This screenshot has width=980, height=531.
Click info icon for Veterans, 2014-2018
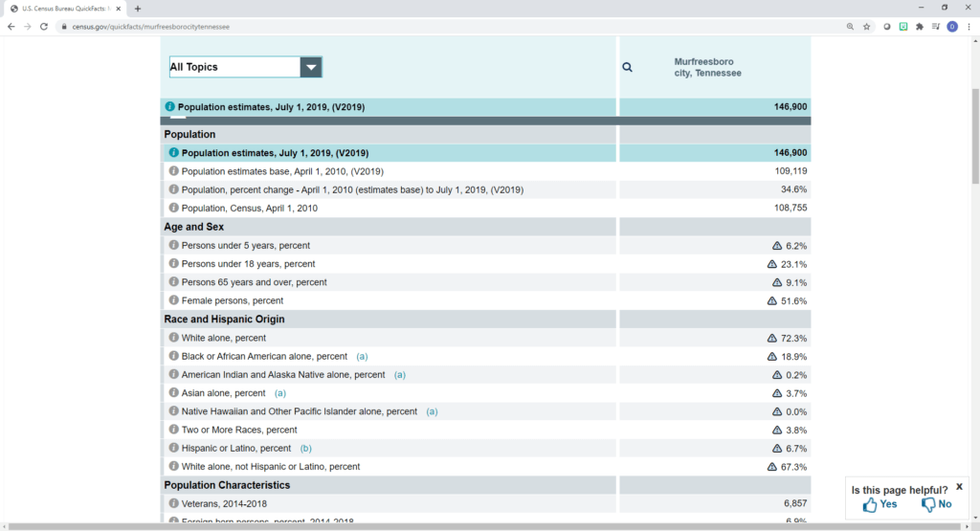click(174, 503)
